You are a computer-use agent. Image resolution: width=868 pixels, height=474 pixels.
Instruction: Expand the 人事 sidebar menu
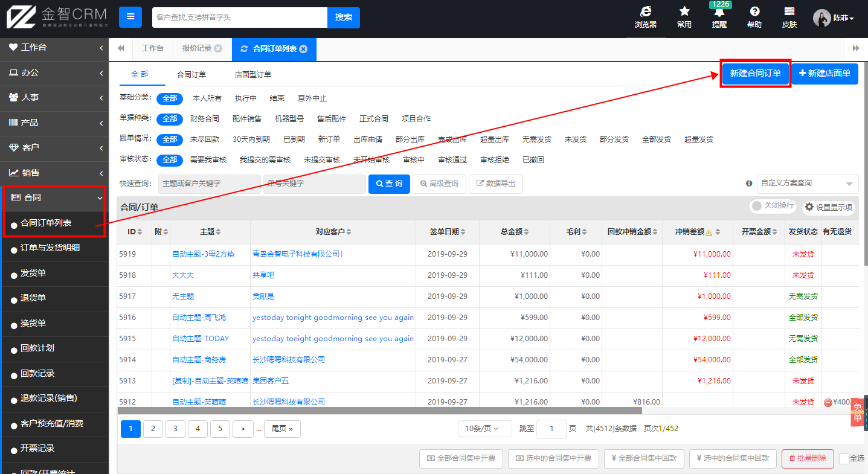click(x=54, y=97)
